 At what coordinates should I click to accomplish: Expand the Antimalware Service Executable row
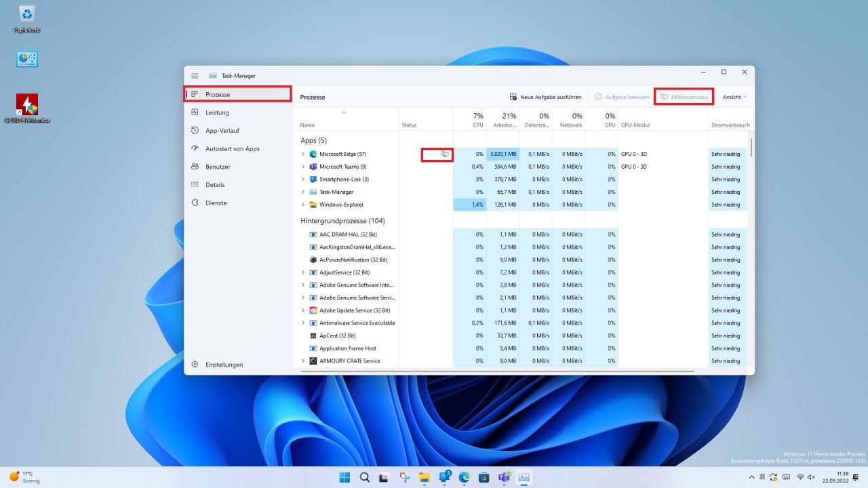pos(303,323)
